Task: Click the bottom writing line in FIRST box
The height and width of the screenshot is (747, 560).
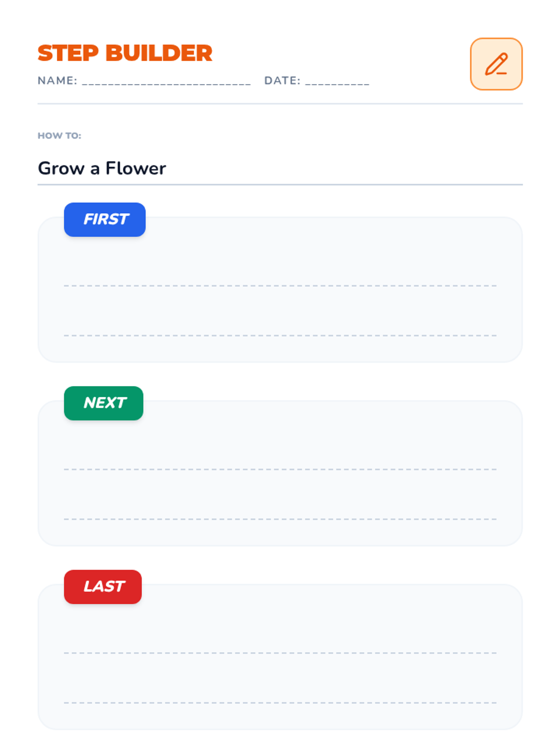Action: coord(280,335)
